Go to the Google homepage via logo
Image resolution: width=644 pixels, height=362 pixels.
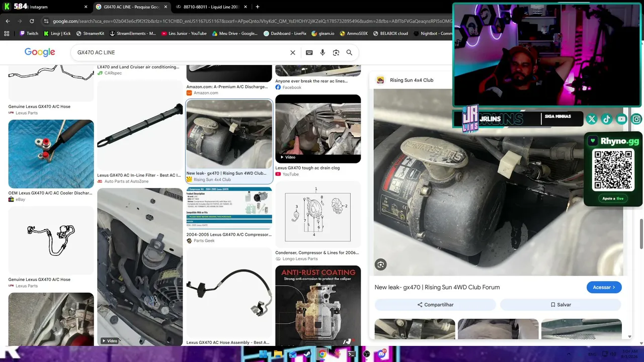(40, 52)
